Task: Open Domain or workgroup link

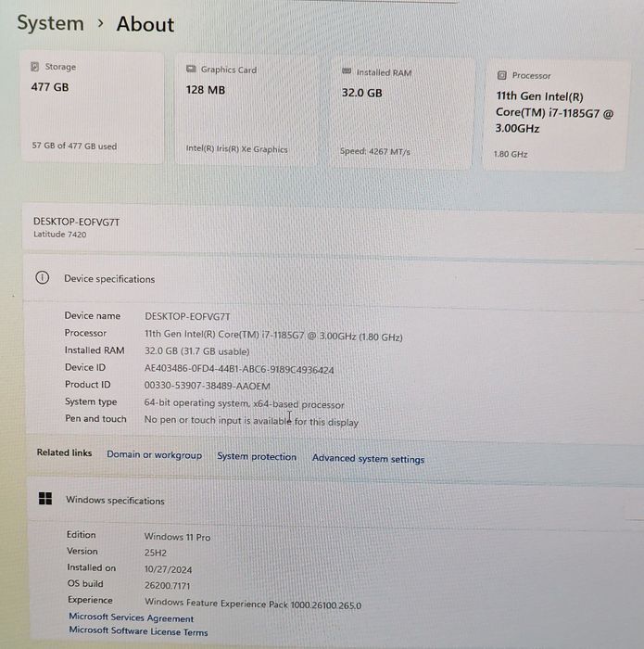Action: [154, 454]
